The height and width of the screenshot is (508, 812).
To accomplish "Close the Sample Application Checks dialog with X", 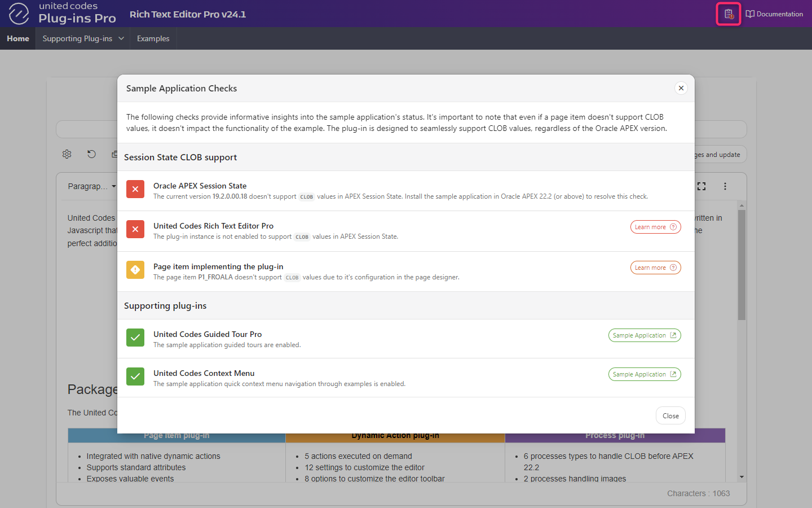I will click(681, 88).
